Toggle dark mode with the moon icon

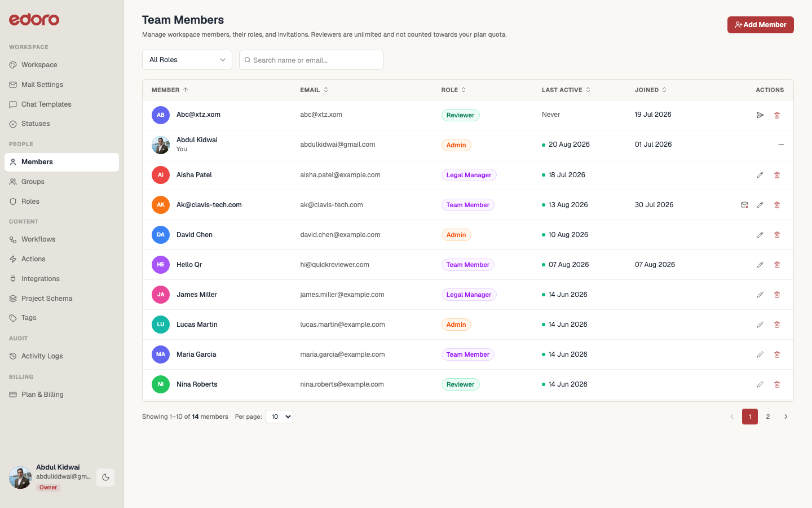(x=105, y=478)
